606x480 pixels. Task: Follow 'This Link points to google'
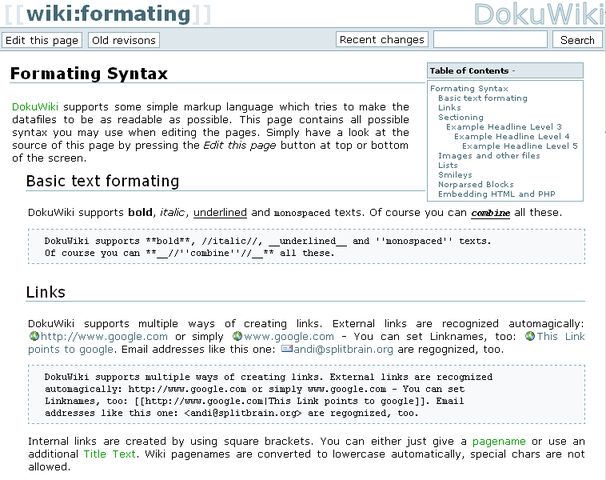pyautogui.click(x=560, y=337)
